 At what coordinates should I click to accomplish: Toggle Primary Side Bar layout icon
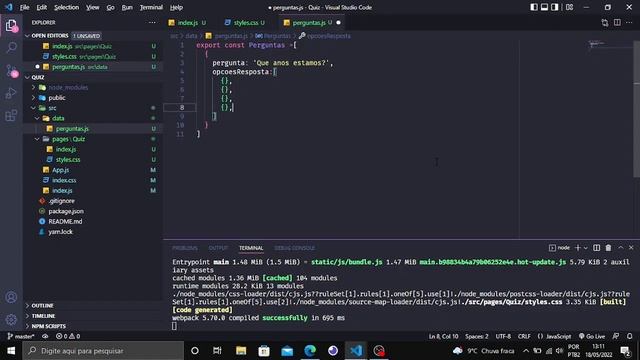click(x=534, y=7)
